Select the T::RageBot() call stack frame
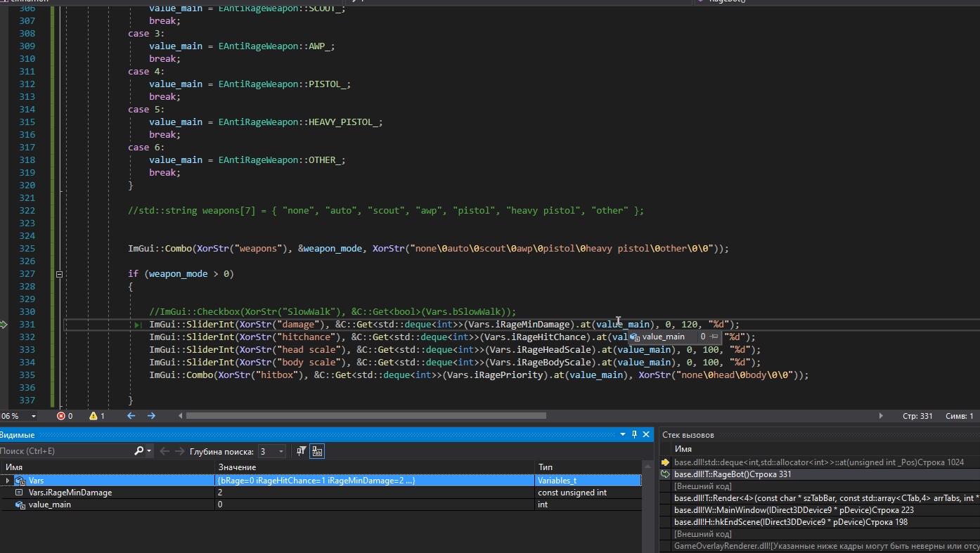The width and height of the screenshot is (980, 553). (733, 474)
